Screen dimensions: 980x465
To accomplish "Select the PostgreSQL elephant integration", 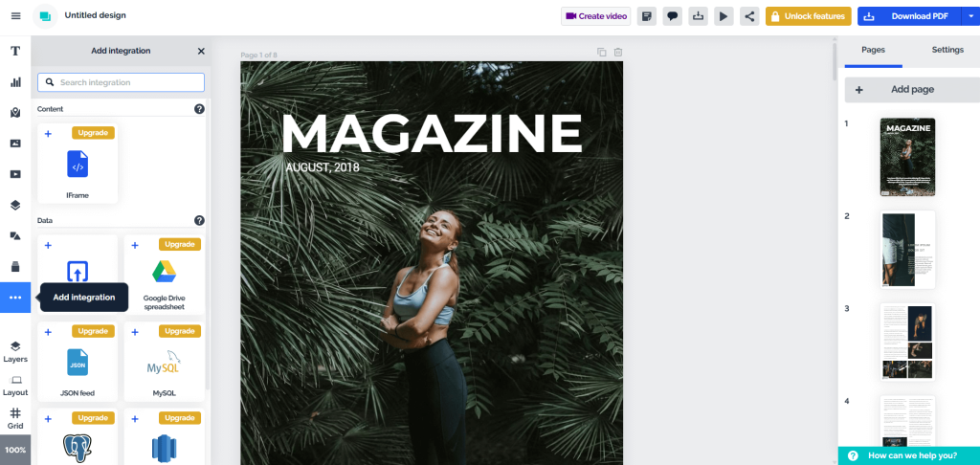I will tap(78, 448).
